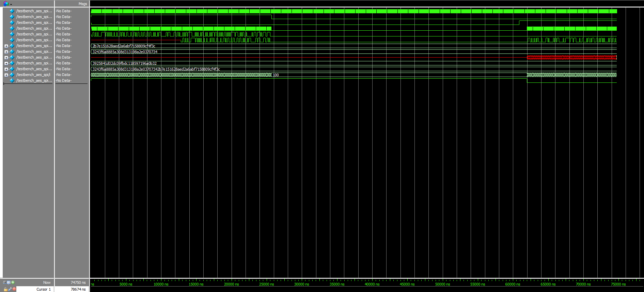Click the 30000 ns mark on timeline
Viewport: 644px width, 292px height.
[301, 284]
